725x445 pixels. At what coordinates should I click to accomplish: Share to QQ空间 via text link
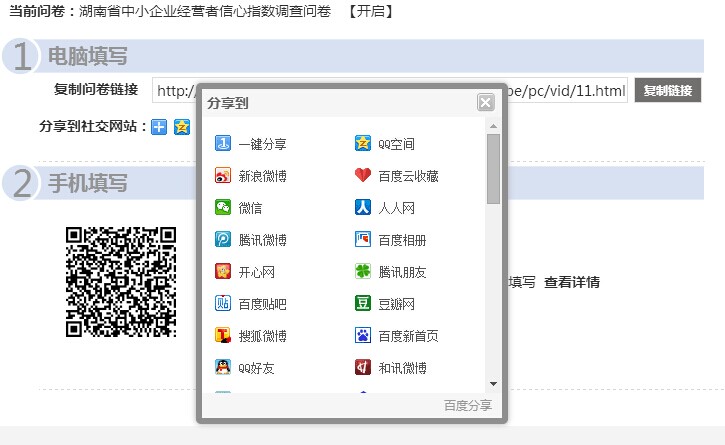(396, 144)
